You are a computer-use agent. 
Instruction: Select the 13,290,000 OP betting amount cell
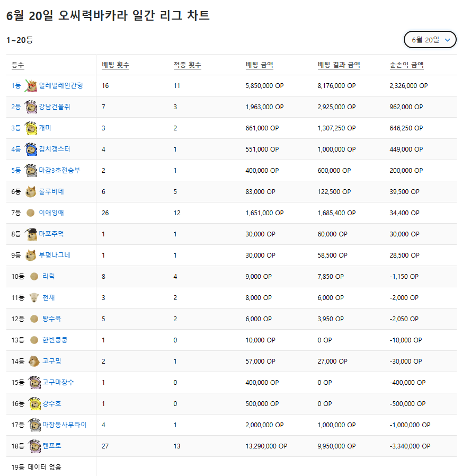pyautogui.click(x=266, y=446)
